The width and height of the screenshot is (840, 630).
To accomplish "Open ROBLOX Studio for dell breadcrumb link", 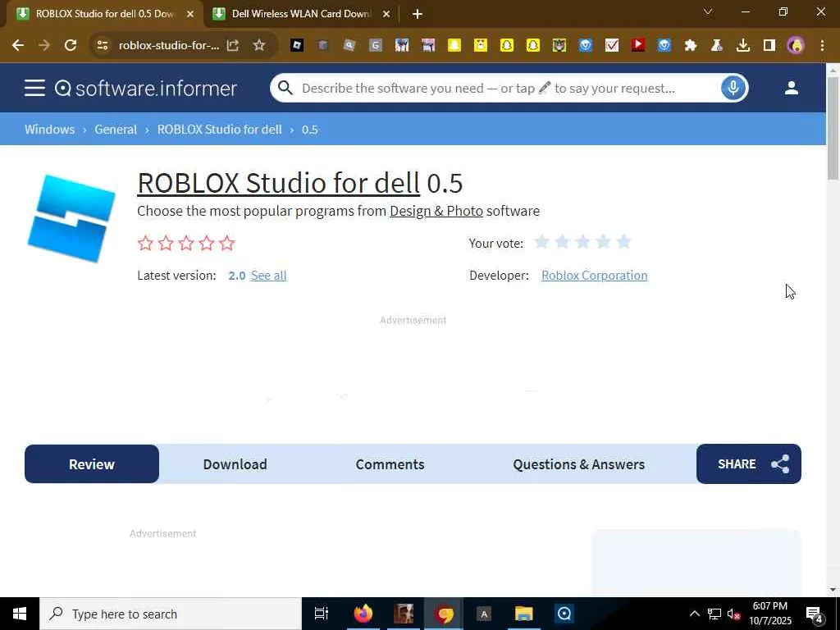I will click(x=219, y=129).
